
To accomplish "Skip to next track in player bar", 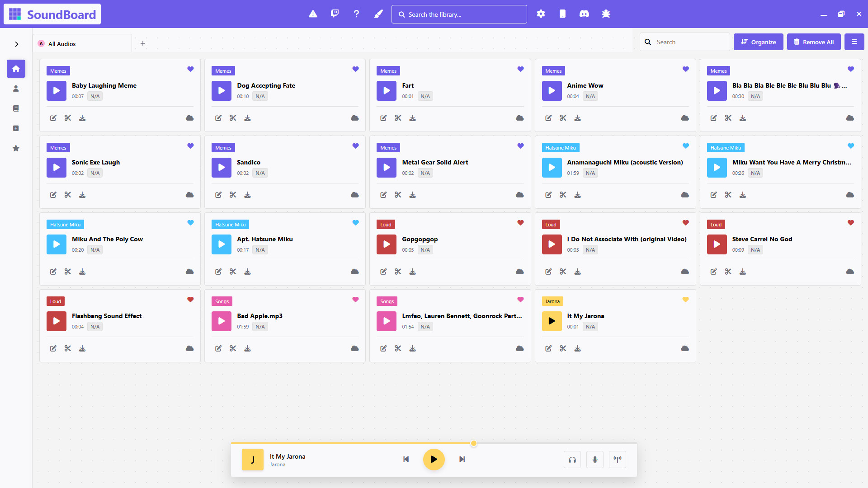I will click(462, 460).
